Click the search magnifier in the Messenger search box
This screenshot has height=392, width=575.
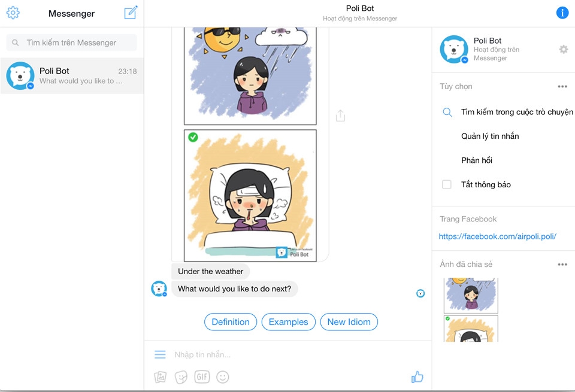[x=16, y=42]
